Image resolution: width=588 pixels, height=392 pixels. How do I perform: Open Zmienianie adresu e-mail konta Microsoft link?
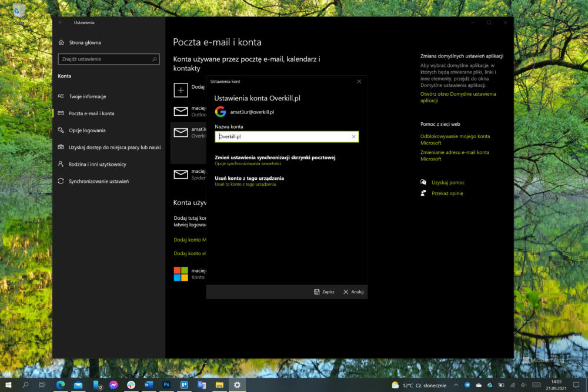coord(455,156)
